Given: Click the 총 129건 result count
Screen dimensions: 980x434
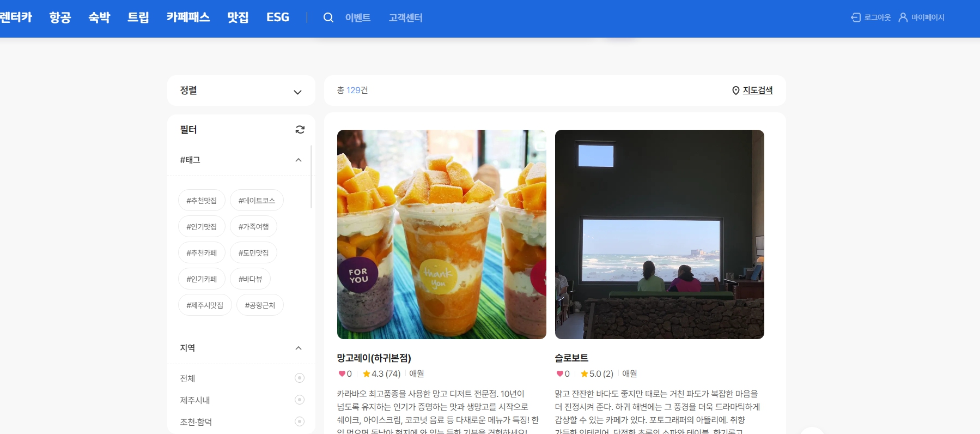Looking at the screenshot, I should [352, 90].
